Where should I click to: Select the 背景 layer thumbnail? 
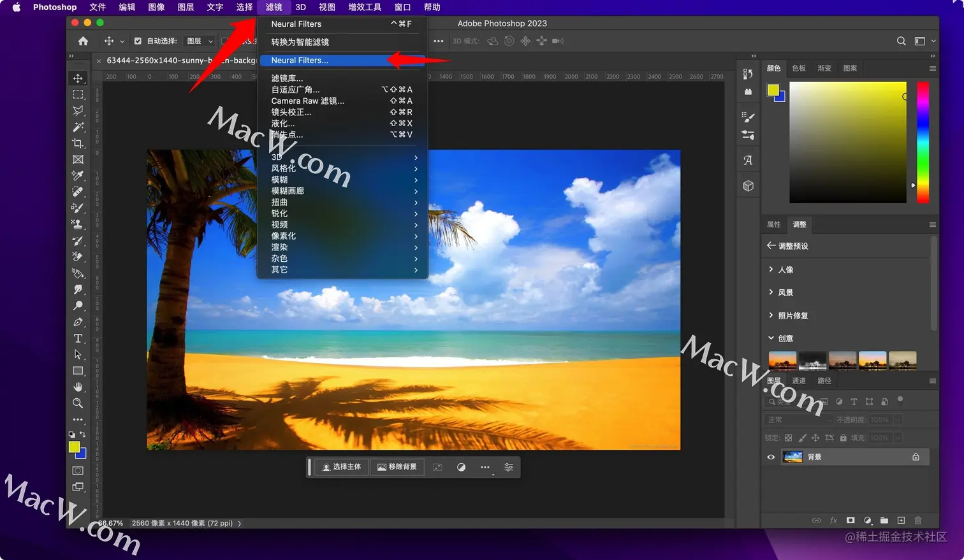click(792, 457)
